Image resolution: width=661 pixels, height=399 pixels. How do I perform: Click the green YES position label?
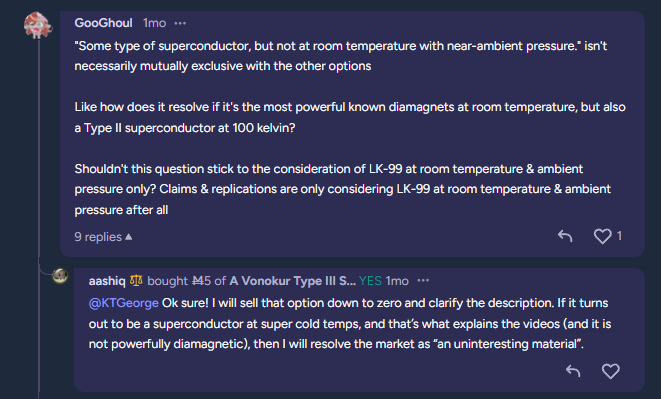point(370,280)
